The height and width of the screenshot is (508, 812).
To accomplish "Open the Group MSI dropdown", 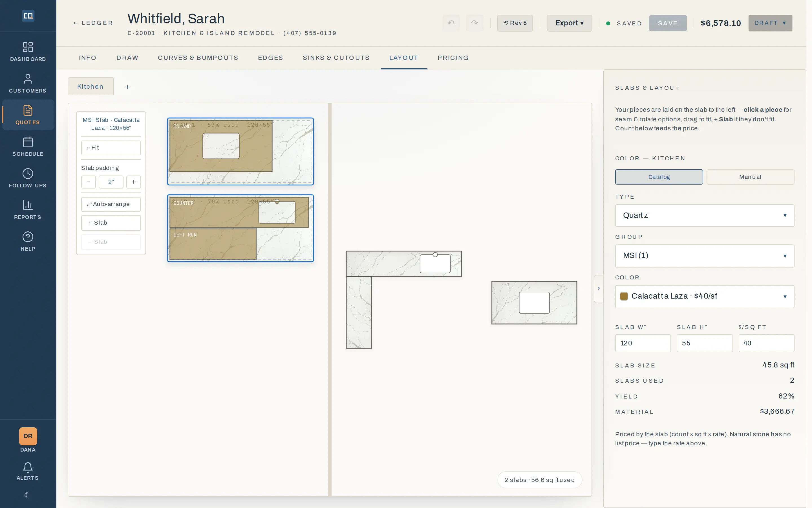I will click(704, 256).
